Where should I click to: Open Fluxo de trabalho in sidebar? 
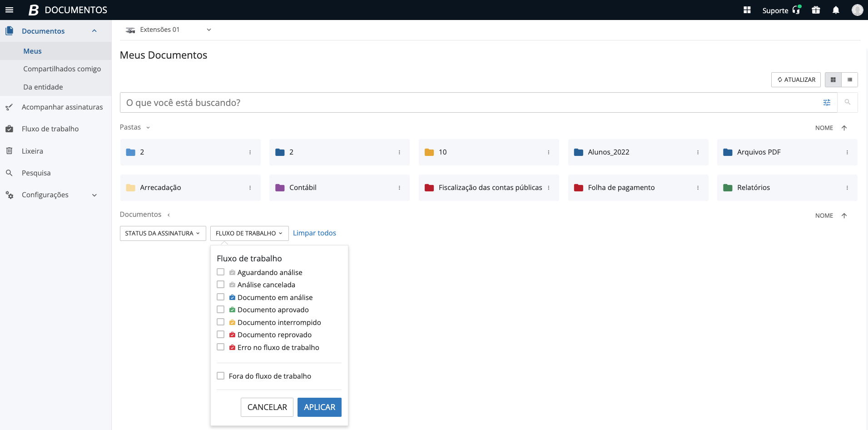point(50,129)
